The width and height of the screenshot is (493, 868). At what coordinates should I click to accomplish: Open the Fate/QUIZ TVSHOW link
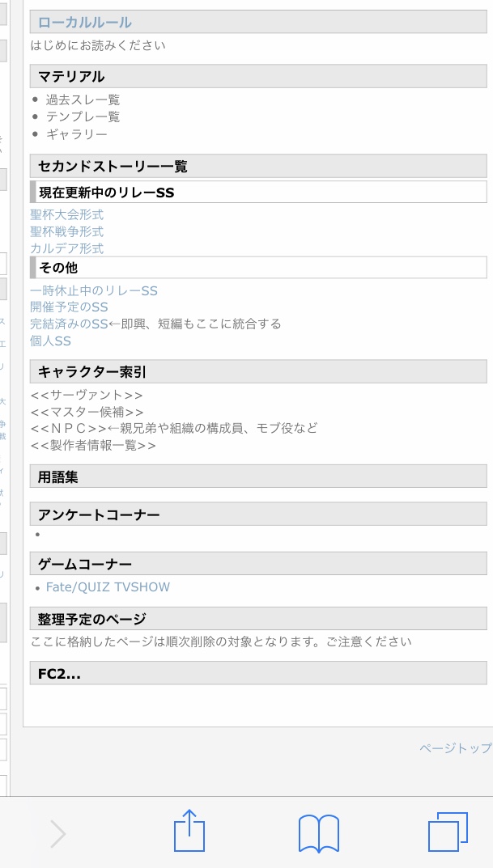click(108, 586)
